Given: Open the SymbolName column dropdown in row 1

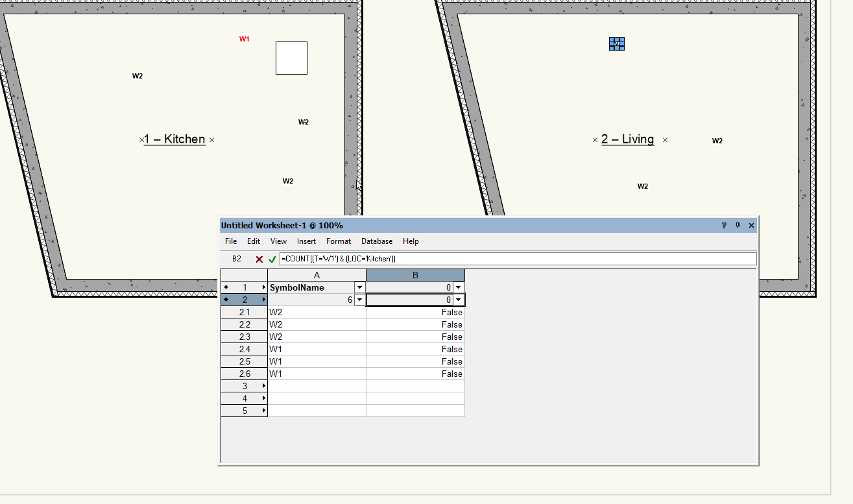Looking at the screenshot, I should 359,287.
